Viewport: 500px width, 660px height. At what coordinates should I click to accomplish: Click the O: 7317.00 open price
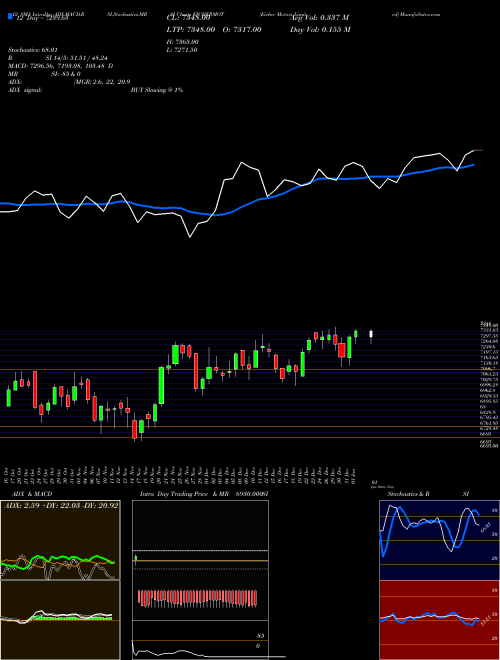tap(243, 29)
